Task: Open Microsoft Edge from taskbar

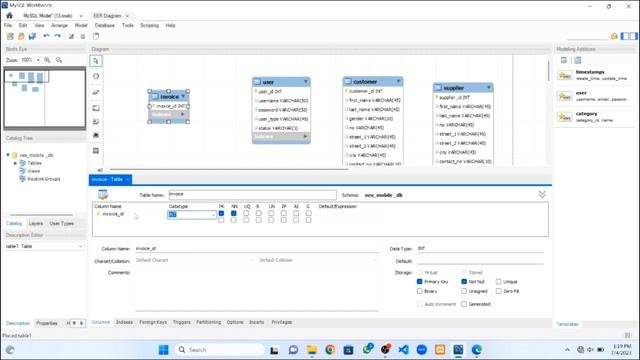Action: tap(477, 350)
